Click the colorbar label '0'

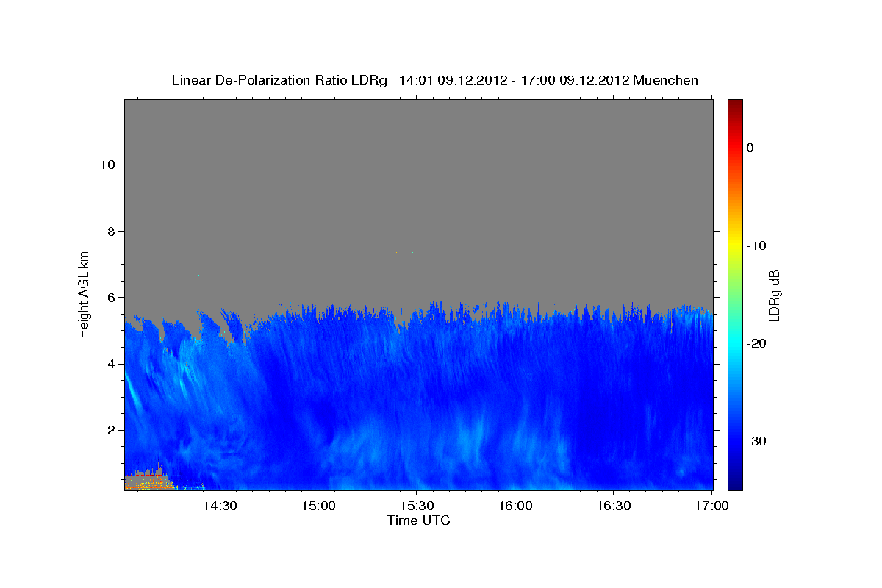click(750, 148)
